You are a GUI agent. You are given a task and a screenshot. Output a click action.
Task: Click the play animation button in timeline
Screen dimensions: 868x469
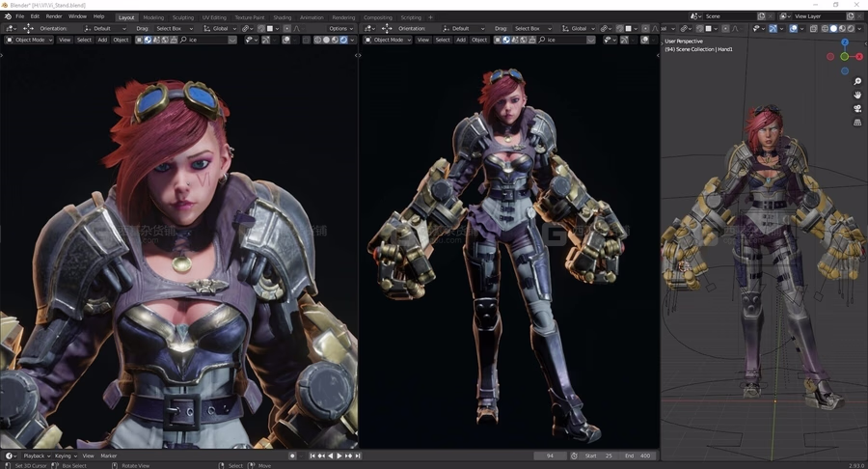click(x=339, y=455)
